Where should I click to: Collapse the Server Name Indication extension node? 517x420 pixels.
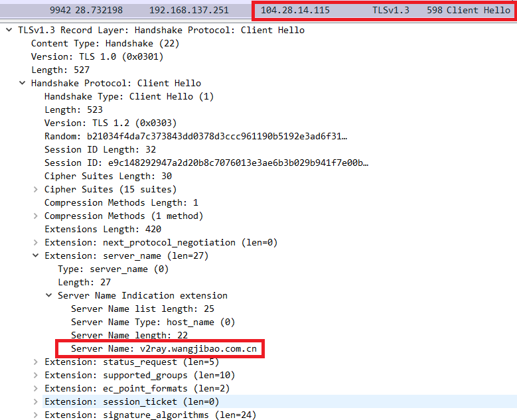coord(49,295)
